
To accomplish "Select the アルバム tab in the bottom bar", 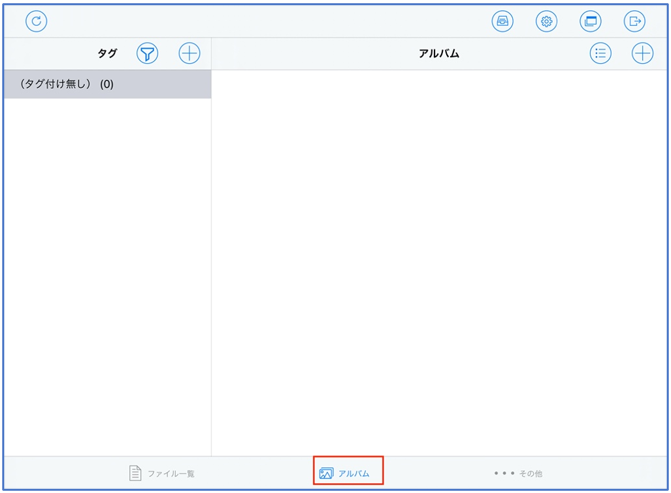I will point(347,473).
